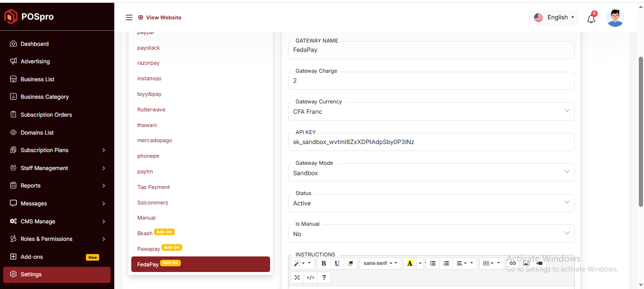Toggle underline formatting in editor toolbar
Image resolution: width=644 pixels, height=289 pixels.
pyautogui.click(x=337, y=263)
